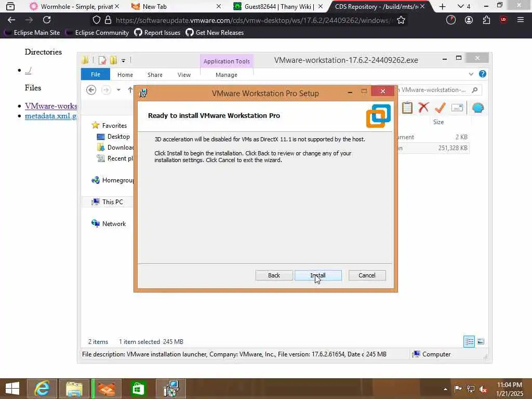The height and width of the screenshot is (399, 532).
Task: Click blue globe icon in Explorer toolbar
Action: [x=478, y=108]
